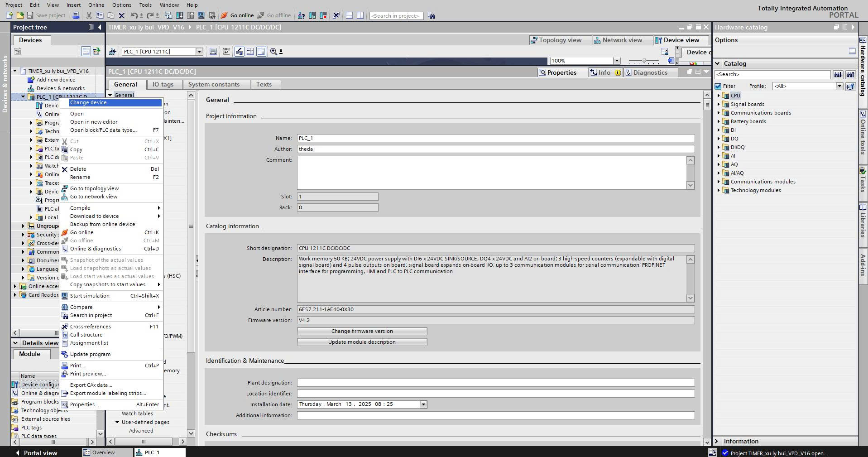Select Go to topology view menu entry
Image resolution: width=868 pixels, height=457 pixels.
click(111, 188)
